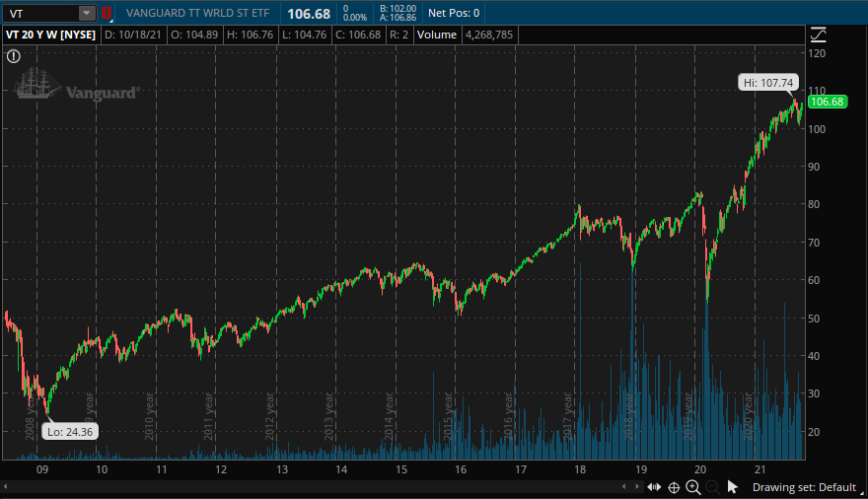Open the Drawing set: Default menu
The image size is (868, 499).
[x=804, y=487]
